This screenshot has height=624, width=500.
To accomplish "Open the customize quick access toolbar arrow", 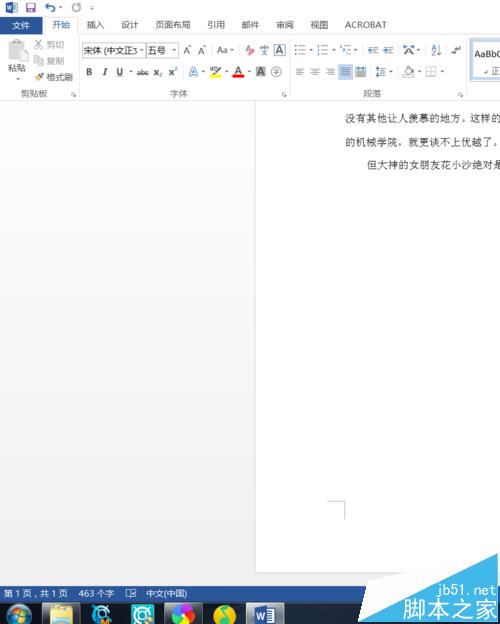I will [92, 8].
